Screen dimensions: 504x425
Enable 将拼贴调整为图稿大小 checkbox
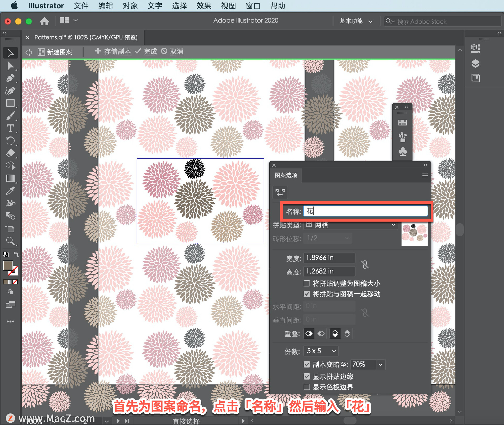(307, 283)
